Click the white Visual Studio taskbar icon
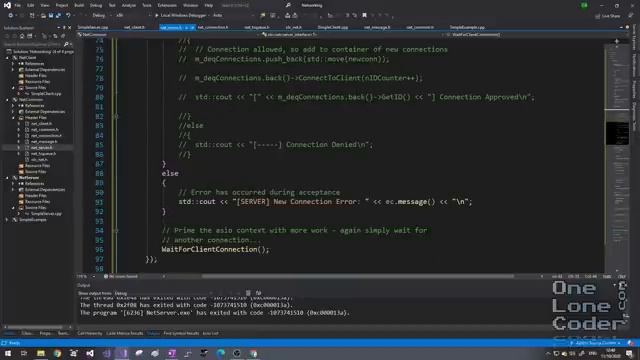640x360 pixels. 90,353
